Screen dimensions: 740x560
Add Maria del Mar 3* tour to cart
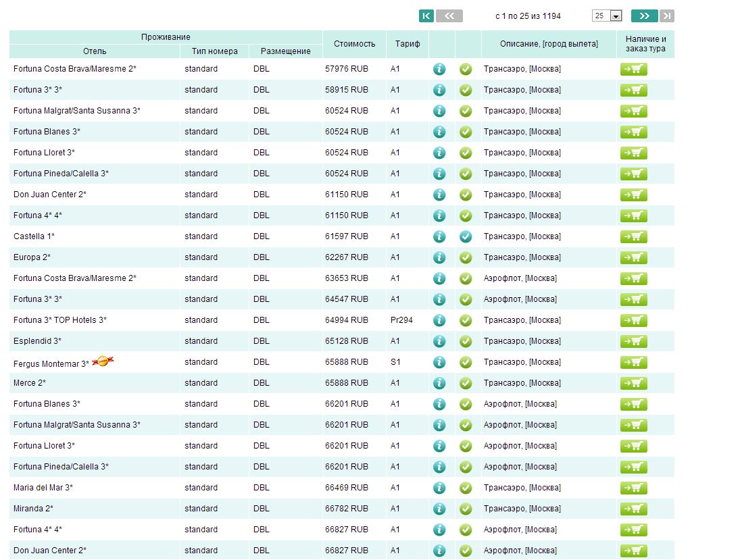[633, 488]
